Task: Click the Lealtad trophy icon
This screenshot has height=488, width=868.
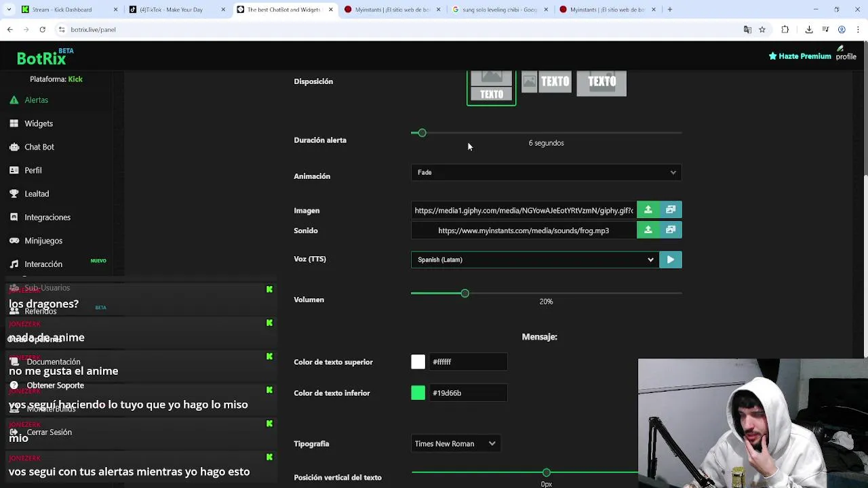Action: pos(14,193)
